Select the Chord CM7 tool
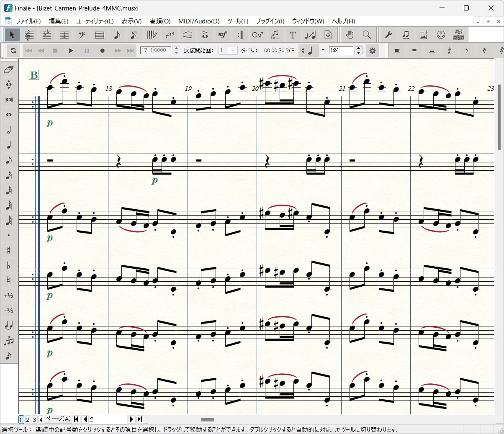The image size is (504, 434). pyautogui.click(x=257, y=35)
